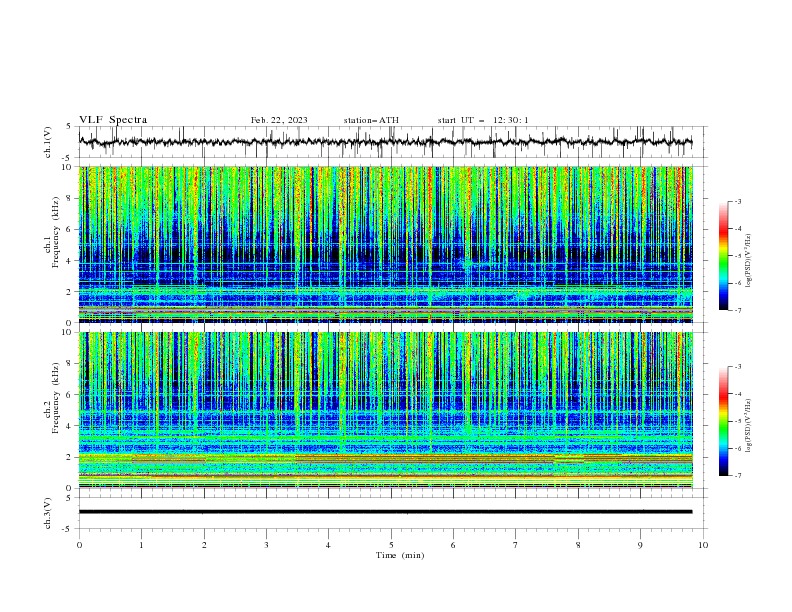Click time axis tick label 10
Image resolution: width=792 pixels, height=612 pixels.
[x=703, y=545]
